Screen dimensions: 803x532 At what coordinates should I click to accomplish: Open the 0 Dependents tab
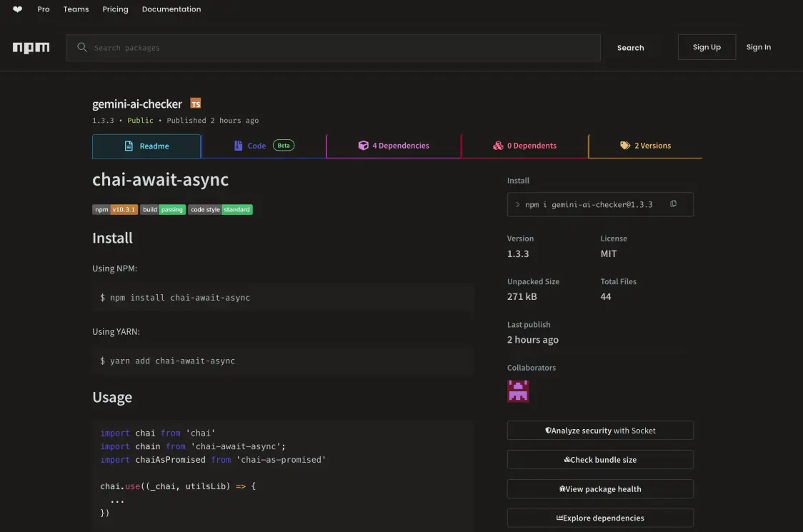[x=524, y=146]
